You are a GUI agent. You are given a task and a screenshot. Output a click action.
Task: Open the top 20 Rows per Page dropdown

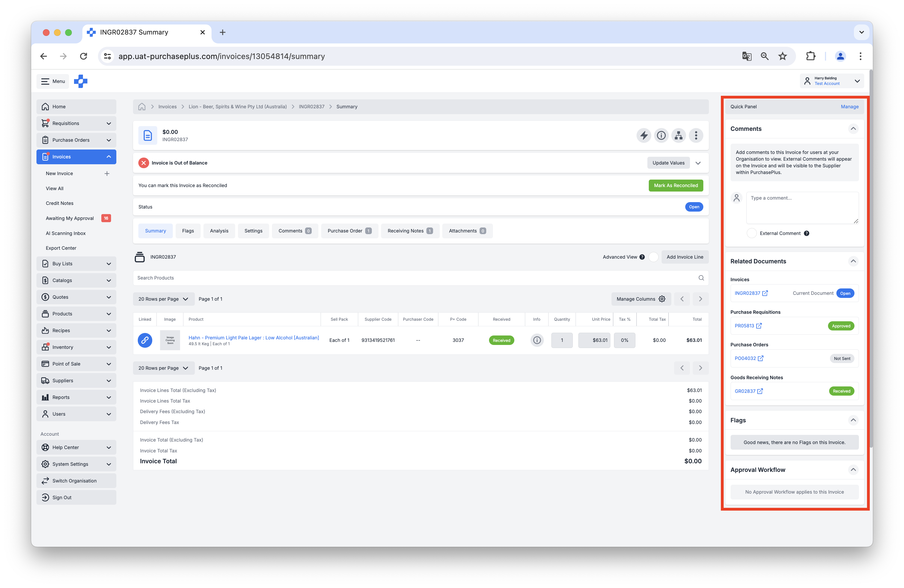coord(163,299)
